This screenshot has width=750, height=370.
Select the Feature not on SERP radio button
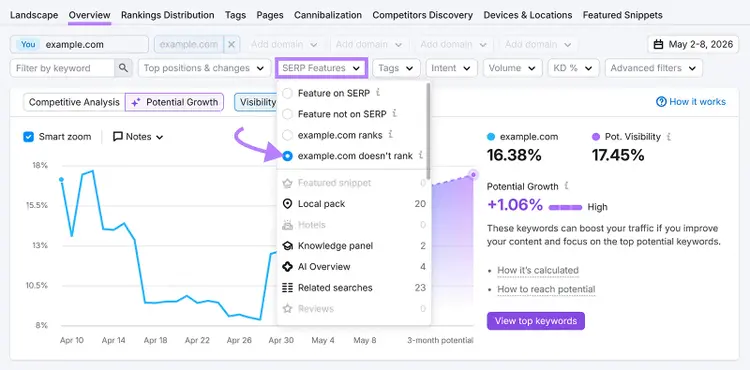[287, 114]
